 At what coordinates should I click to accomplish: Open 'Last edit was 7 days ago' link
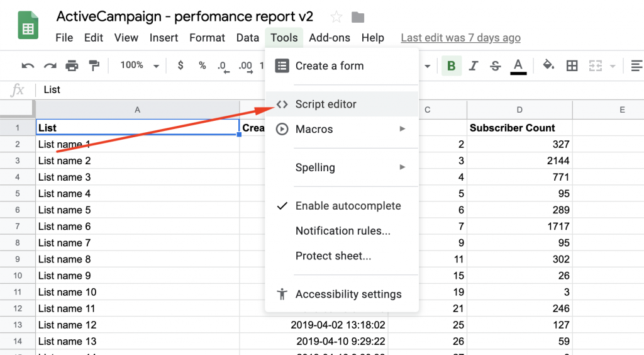pos(460,38)
